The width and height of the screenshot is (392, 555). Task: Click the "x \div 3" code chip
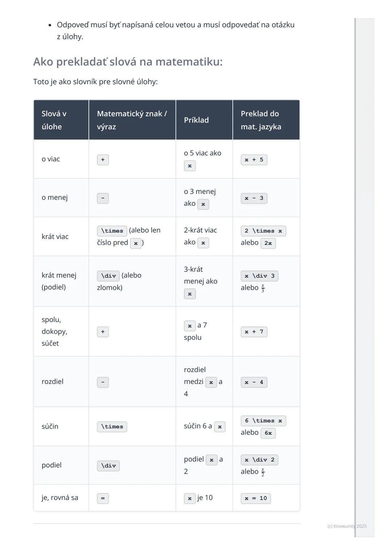259,276
